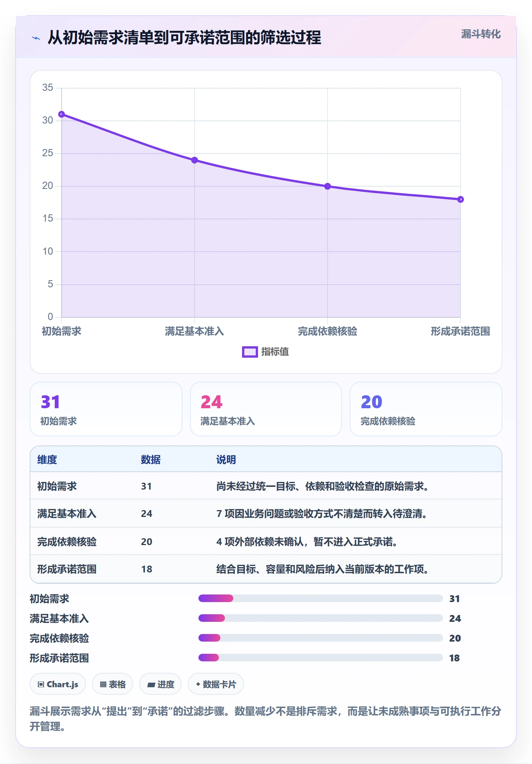This screenshot has height=764, width=532.
Task: Open the 31 初始需求 data card
Action: tap(106, 409)
